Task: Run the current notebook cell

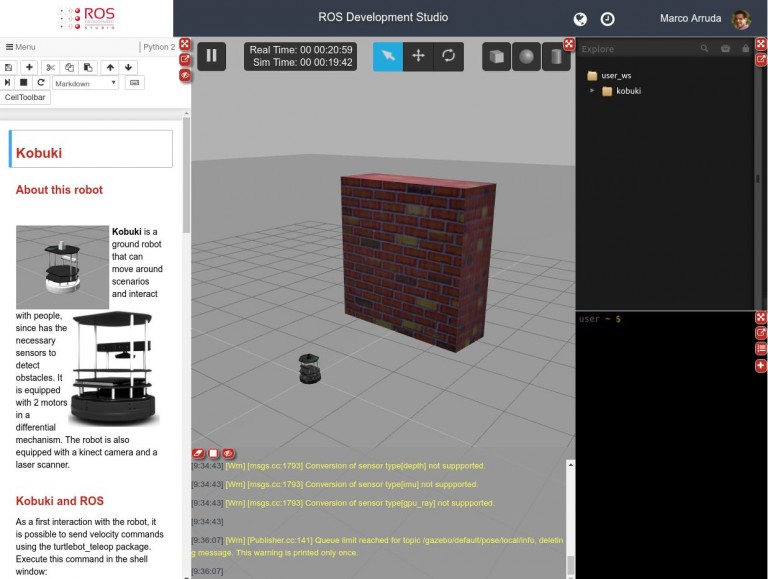Action: (x=7, y=83)
